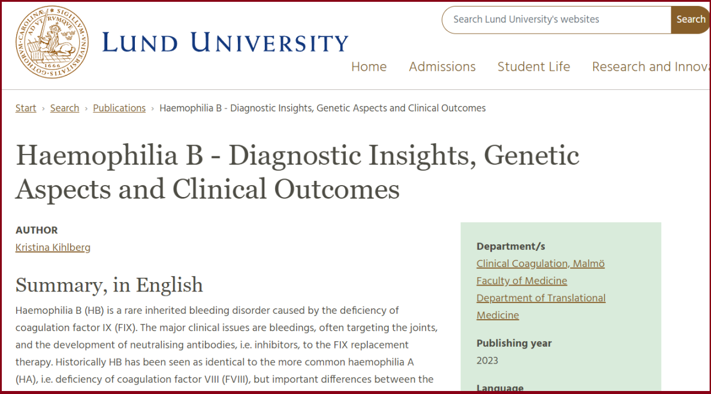Image resolution: width=711 pixels, height=394 pixels.
Task: Click the Summary, in English heading
Action: 109,285
